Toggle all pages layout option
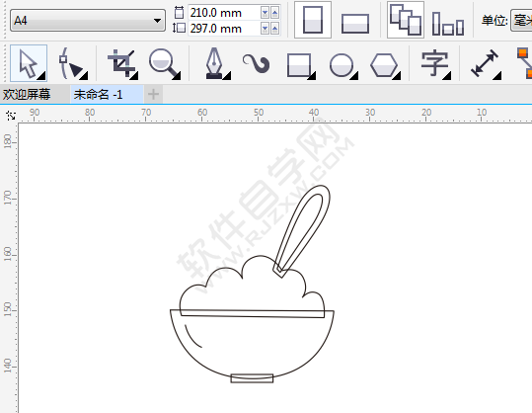 click(406, 20)
